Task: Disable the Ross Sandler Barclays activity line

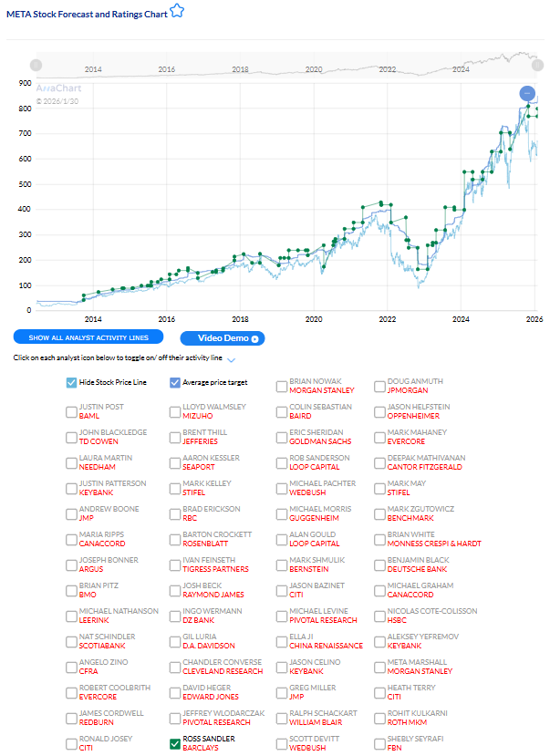Action: coord(175,743)
